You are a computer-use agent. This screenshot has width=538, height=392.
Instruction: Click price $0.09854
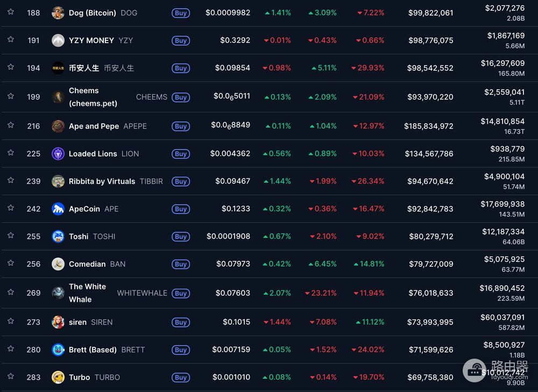232,68
